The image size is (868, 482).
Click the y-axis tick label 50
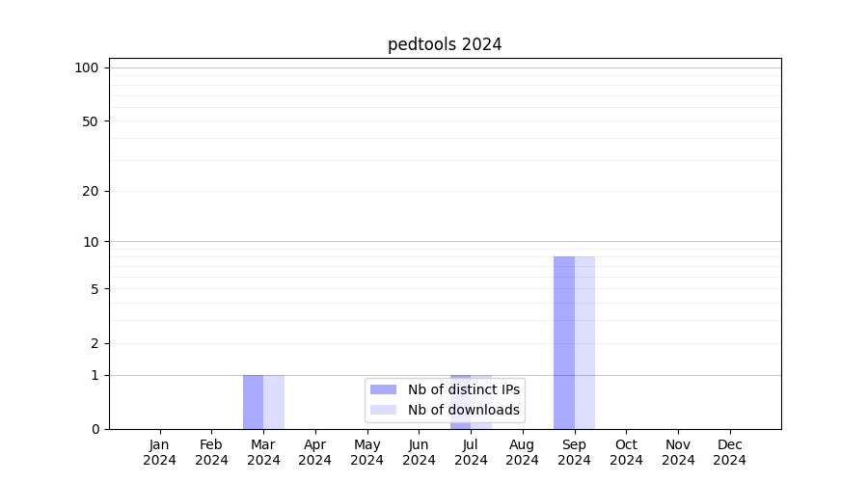91,121
